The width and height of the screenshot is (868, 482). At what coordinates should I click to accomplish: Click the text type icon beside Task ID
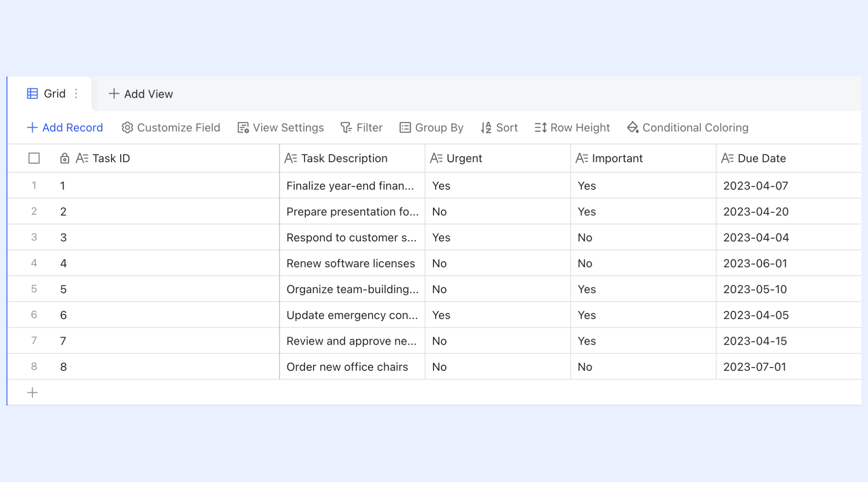82,158
